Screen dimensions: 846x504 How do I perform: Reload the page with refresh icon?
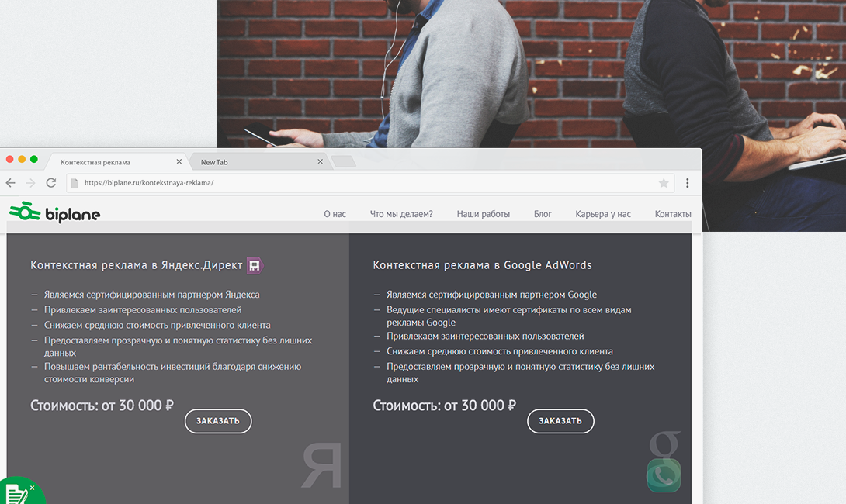click(50, 183)
